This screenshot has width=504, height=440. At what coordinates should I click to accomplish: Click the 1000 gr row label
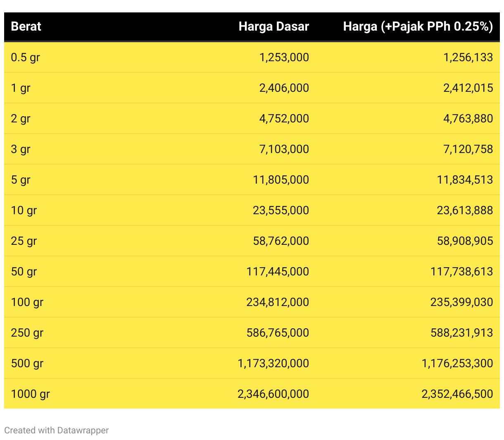pos(30,394)
